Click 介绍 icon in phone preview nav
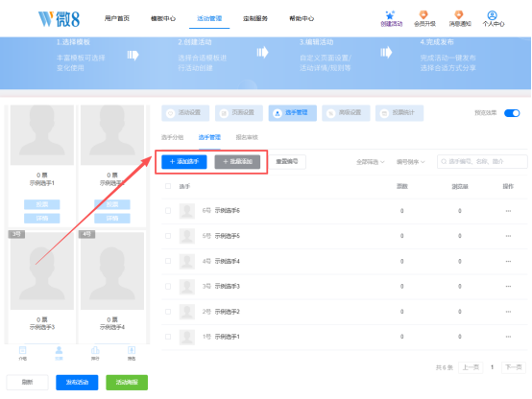Viewport: 532px width, 399px height. click(x=22, y=350)
